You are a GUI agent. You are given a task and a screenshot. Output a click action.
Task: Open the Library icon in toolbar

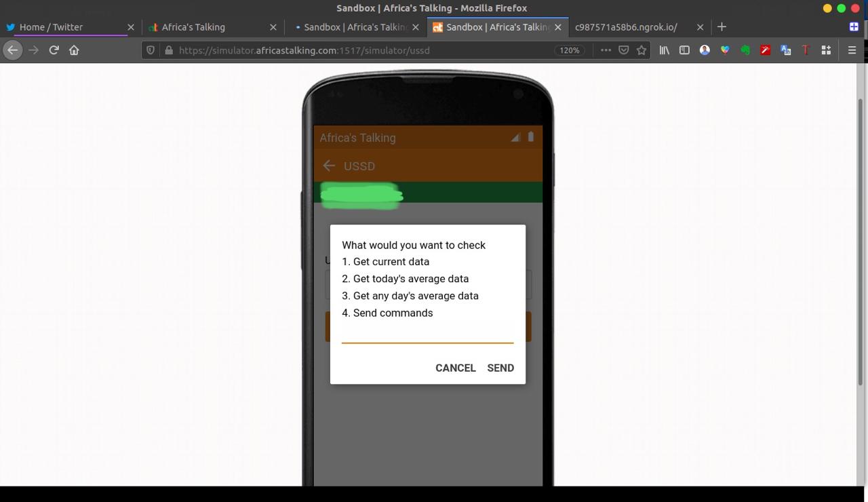[665, 50]
